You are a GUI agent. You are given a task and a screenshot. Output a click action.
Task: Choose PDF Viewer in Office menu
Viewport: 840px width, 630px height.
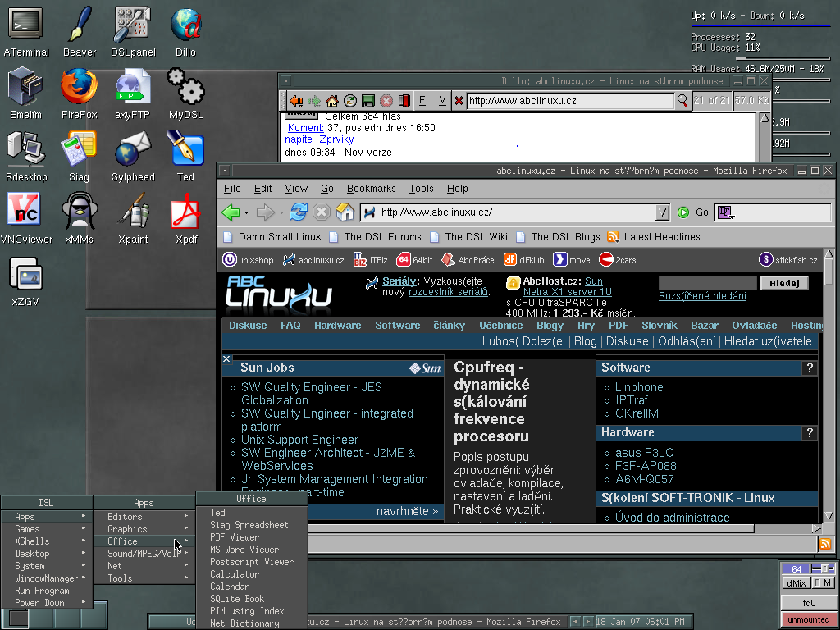252,537
